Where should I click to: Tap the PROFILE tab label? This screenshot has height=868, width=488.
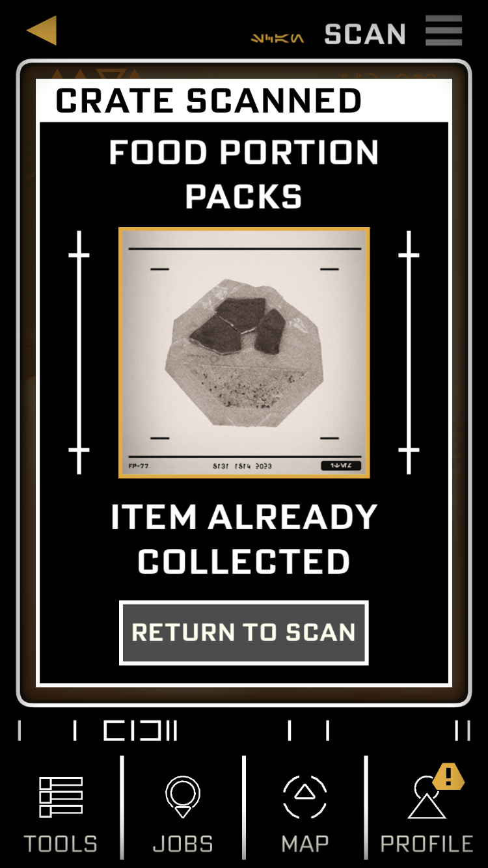pyautogui.click(x=427, y=844)
